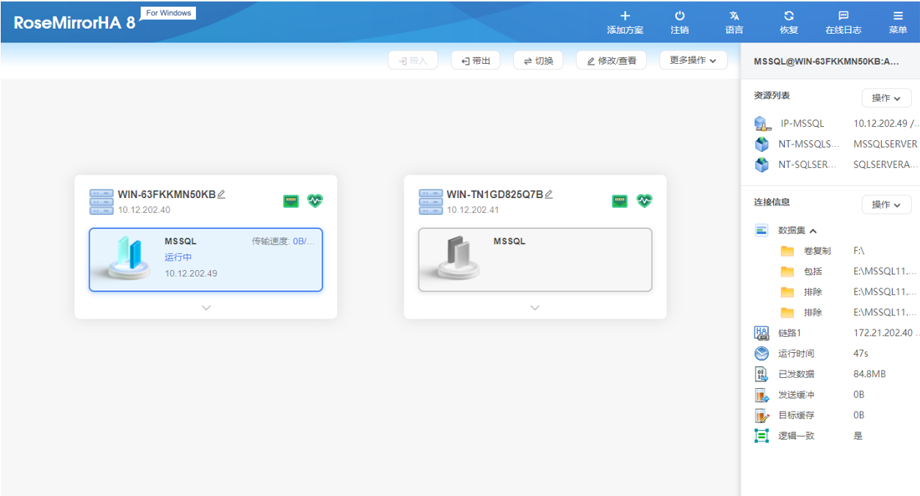Viewport: 920px width, 496px height.
Task: Select the running MSSQL service card
Action: click(x=205, y=259)
